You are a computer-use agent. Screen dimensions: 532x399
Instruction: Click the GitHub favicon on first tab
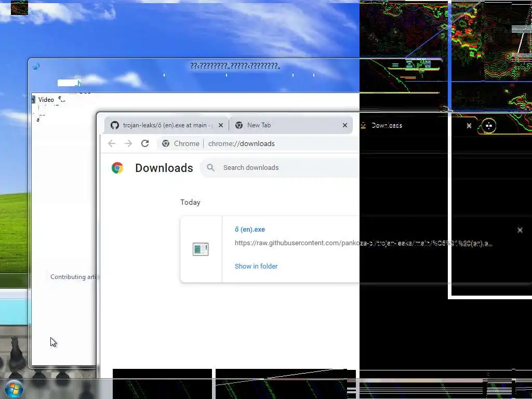[x=115, y=125]
